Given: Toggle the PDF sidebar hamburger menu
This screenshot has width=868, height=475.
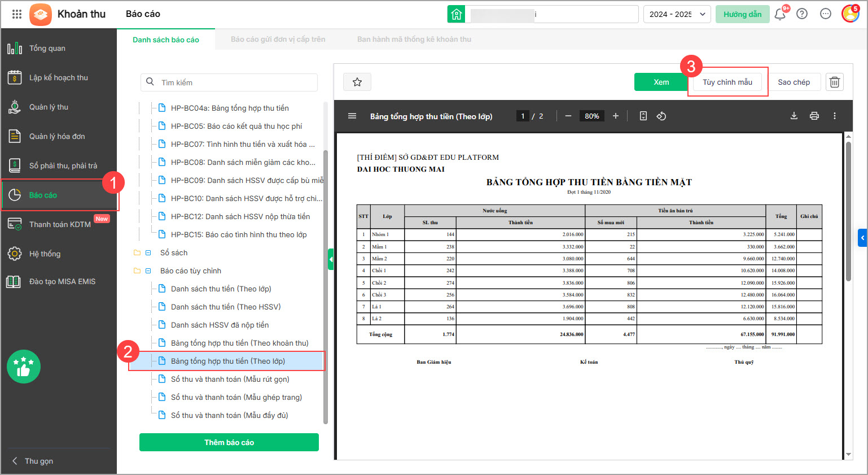Looking at the screenshot, I should tap(352, 116).
